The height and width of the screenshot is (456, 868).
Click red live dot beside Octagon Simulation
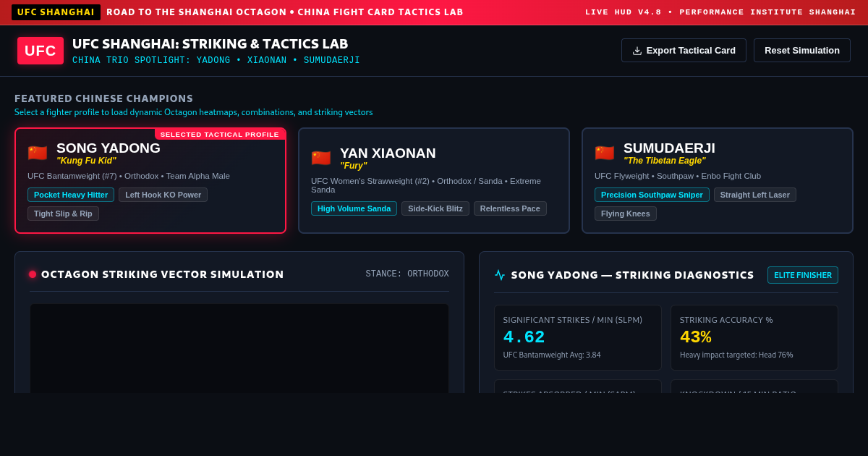(x=33, y=274)
